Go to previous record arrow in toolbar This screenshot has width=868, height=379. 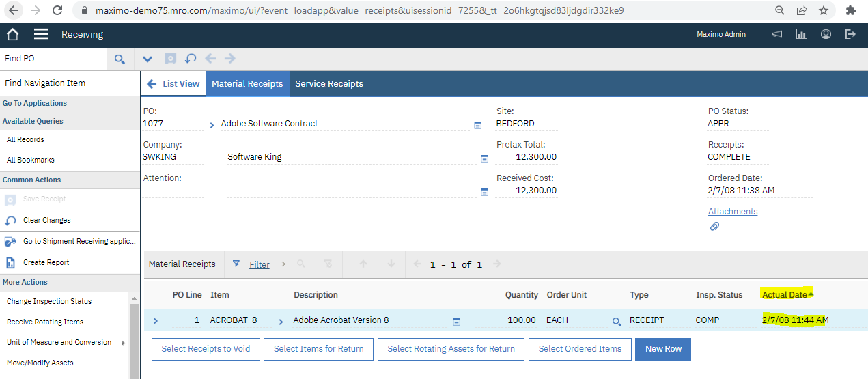pos(210,59)
